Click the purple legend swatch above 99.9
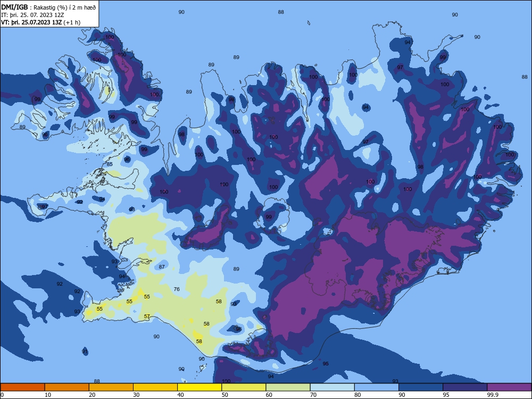532x399 pixels. 509,387
